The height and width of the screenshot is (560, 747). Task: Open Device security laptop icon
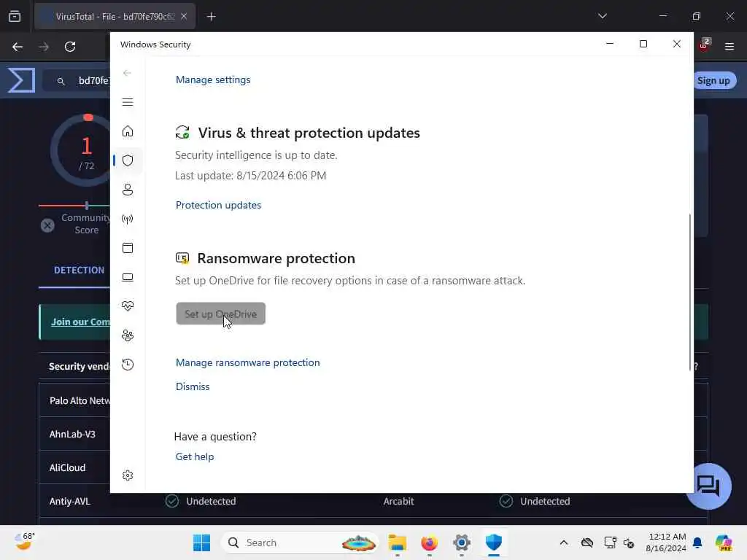tap(128, 277)
